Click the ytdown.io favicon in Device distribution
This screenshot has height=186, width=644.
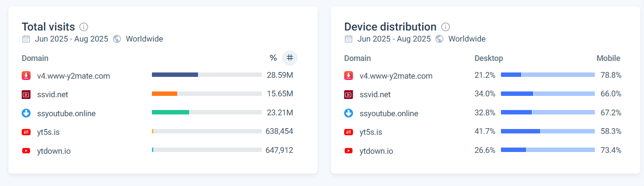pos(349,151)
